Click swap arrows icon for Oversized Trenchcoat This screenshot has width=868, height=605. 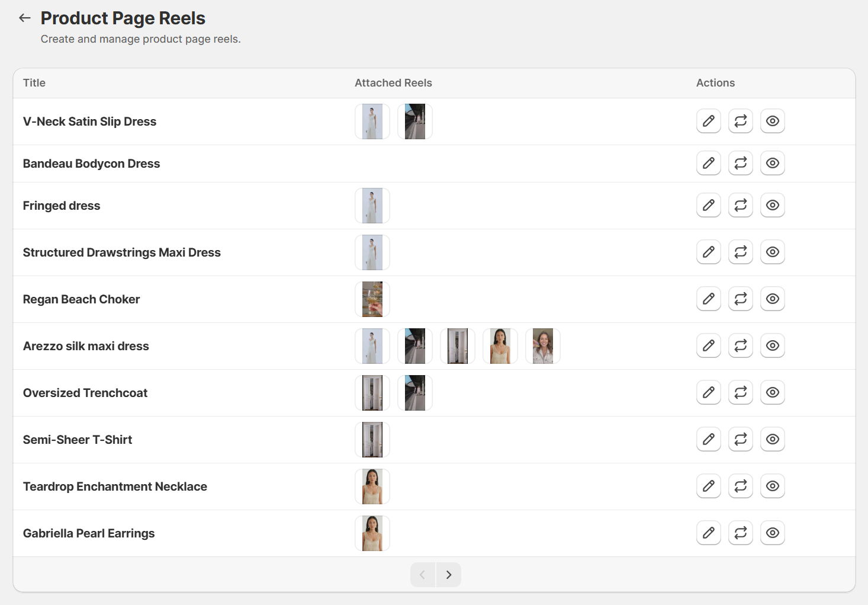coord(740,392)
